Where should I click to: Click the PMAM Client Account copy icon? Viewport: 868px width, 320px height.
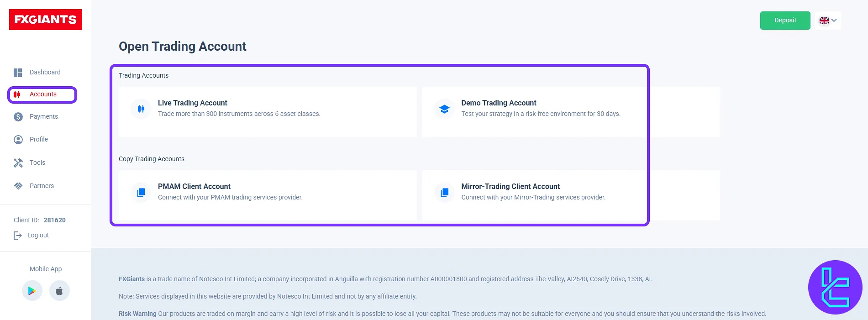coord(141,193)
